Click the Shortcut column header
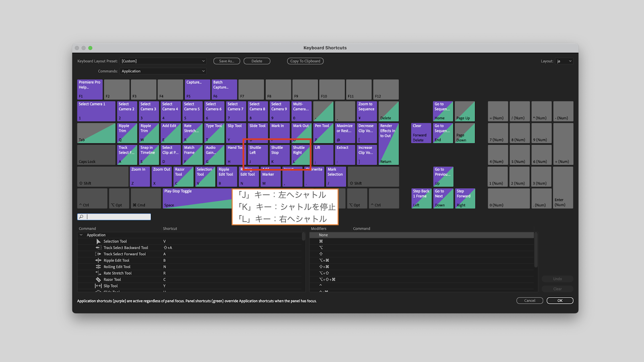This screenshot has height=362, width=644. pos(170,228)
